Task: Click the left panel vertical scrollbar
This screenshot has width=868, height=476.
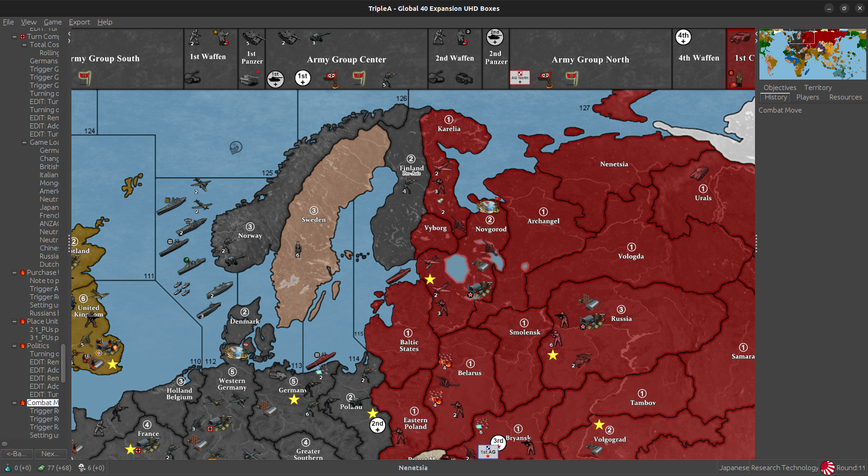Action: point(63,363)
